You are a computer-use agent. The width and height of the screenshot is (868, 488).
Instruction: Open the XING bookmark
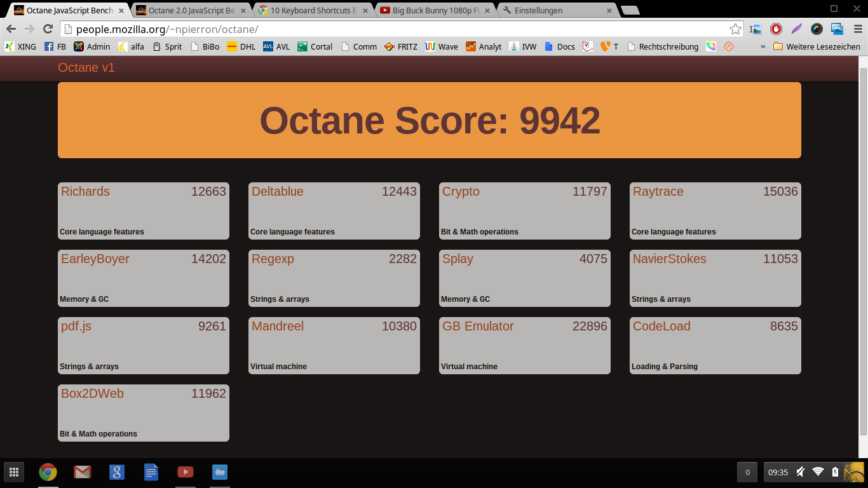tap(20, 46)
